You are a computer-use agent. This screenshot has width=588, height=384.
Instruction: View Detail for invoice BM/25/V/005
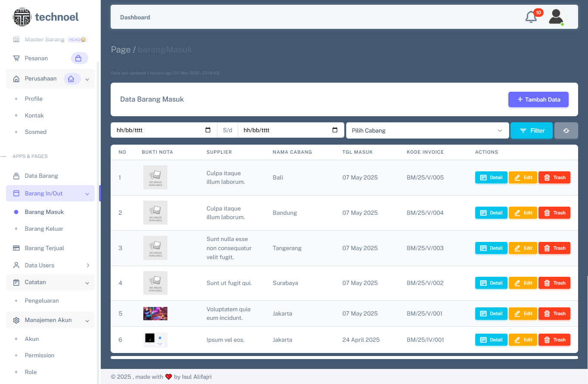coord(491,177)
